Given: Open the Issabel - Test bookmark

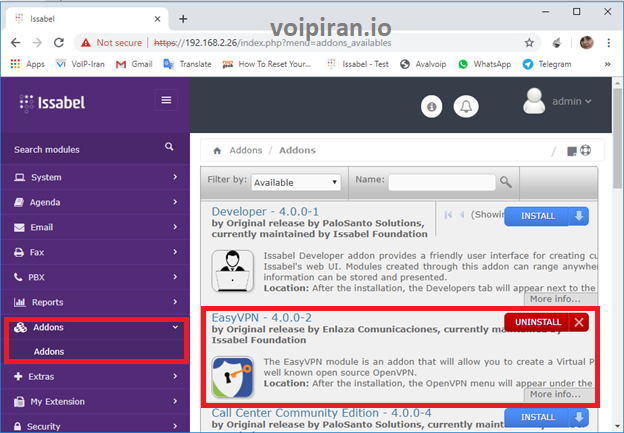Looking at the screenshot, I should pyautogui.click(x=358, y=64).
